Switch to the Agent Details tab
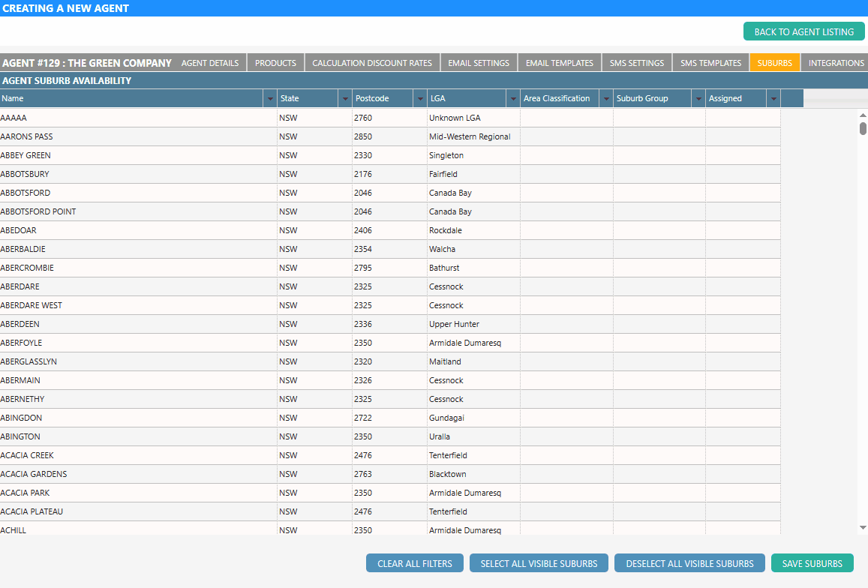 pyautogui.click(x=210, y=63)
